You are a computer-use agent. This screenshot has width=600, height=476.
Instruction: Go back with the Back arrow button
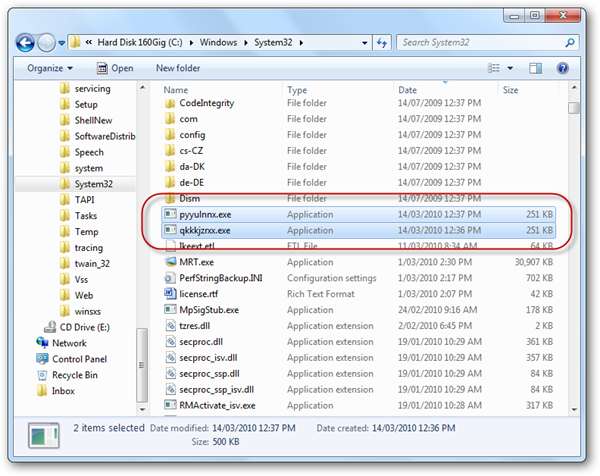[25, 42]
